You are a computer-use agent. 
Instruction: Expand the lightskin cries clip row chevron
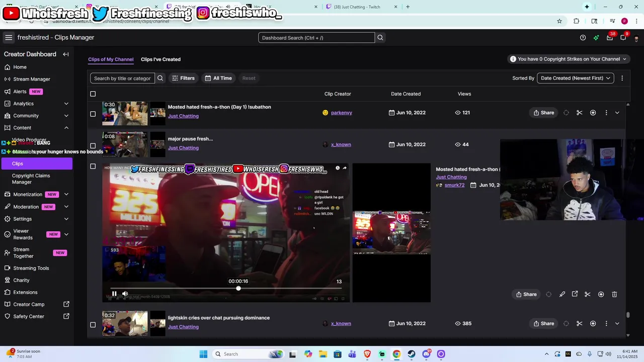click(617, 323)
